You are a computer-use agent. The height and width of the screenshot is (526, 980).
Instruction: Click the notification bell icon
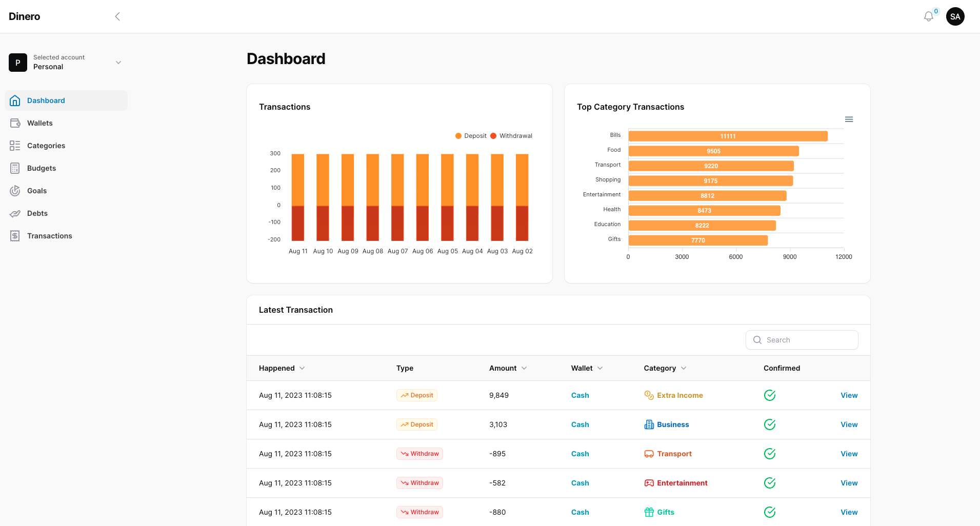[x=928, y=17]
